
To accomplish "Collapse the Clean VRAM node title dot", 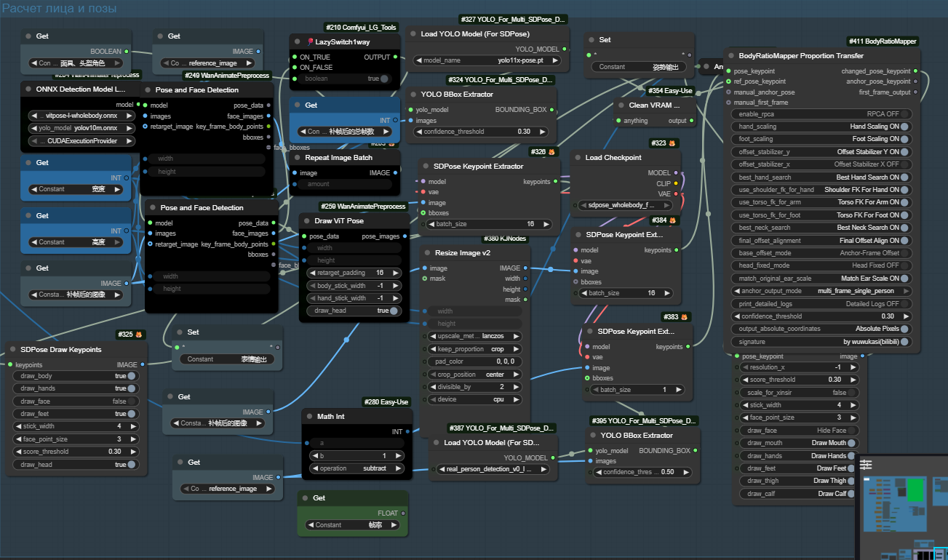I will [622, 105].
